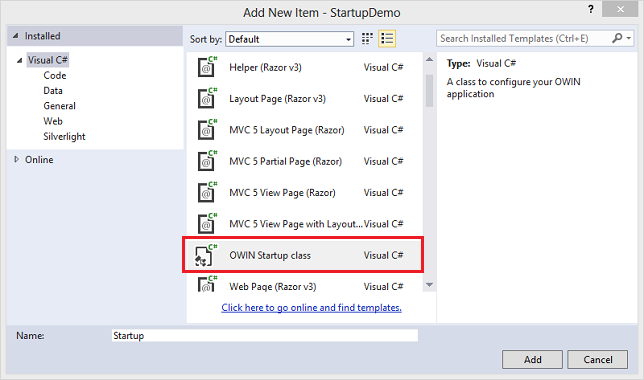Select the OWIN Startup class template name
Viewport: 644px width, 380px height.
coord(270,255)
